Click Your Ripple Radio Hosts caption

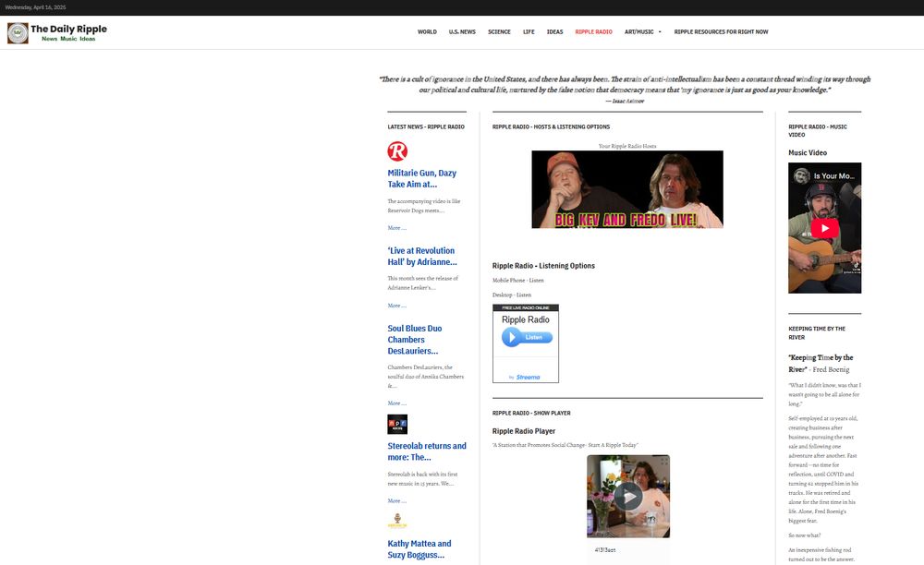pos(627,146)
